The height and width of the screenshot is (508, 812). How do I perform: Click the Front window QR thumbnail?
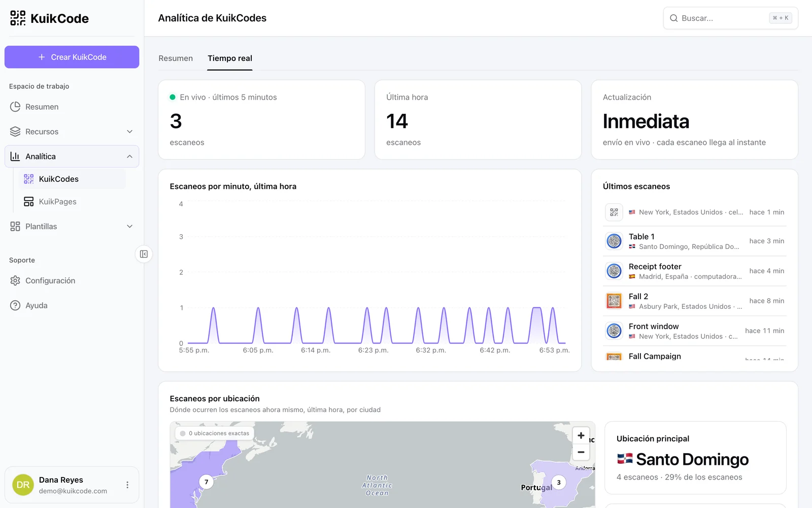click(x=614, y=331)
